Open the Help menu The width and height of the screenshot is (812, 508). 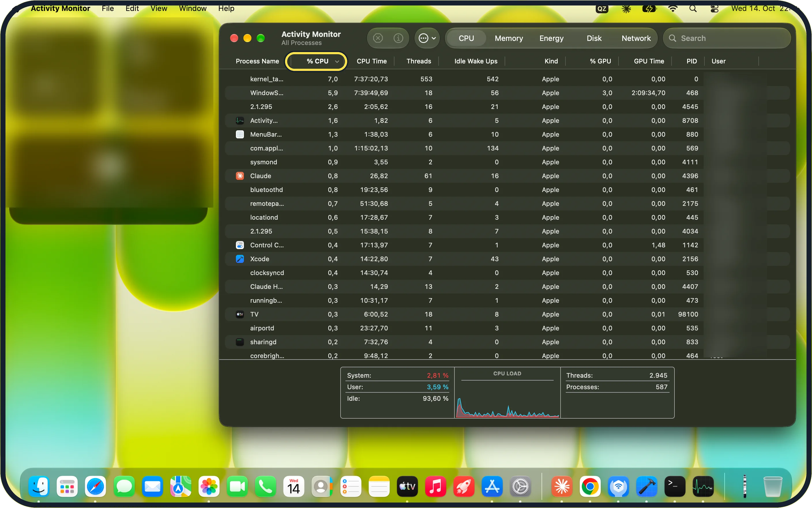pyautogui.click(x=226, y=8)
